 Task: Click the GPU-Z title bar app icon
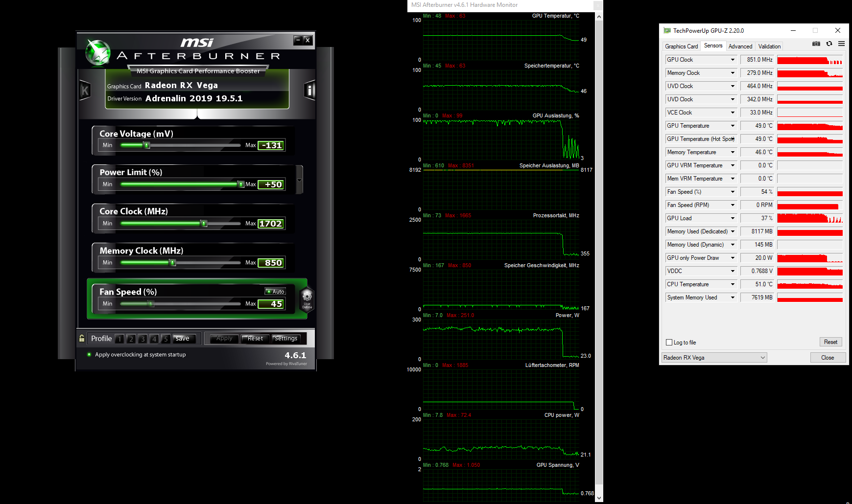(667, 30)
